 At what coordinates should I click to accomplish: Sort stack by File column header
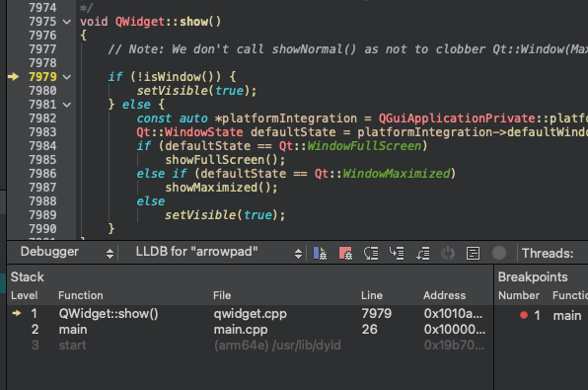pyautogui.click(x=222, y=295)
